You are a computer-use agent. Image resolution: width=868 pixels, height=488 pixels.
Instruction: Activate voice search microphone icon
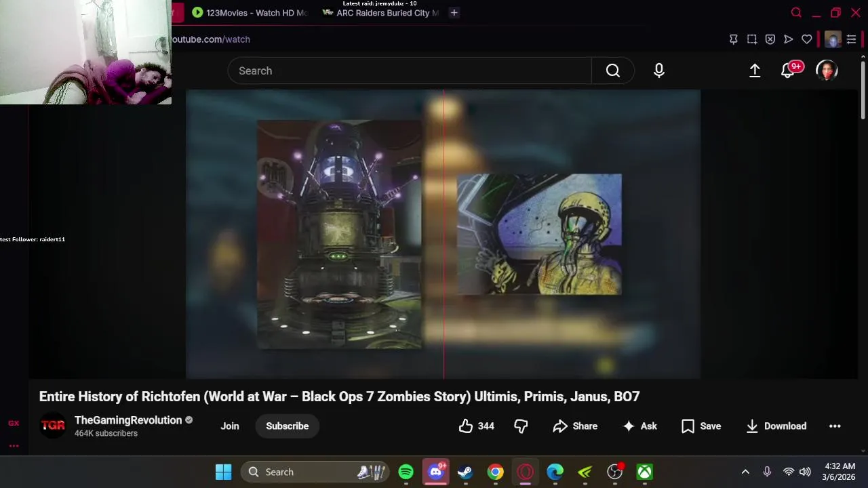tap(659, 70)
